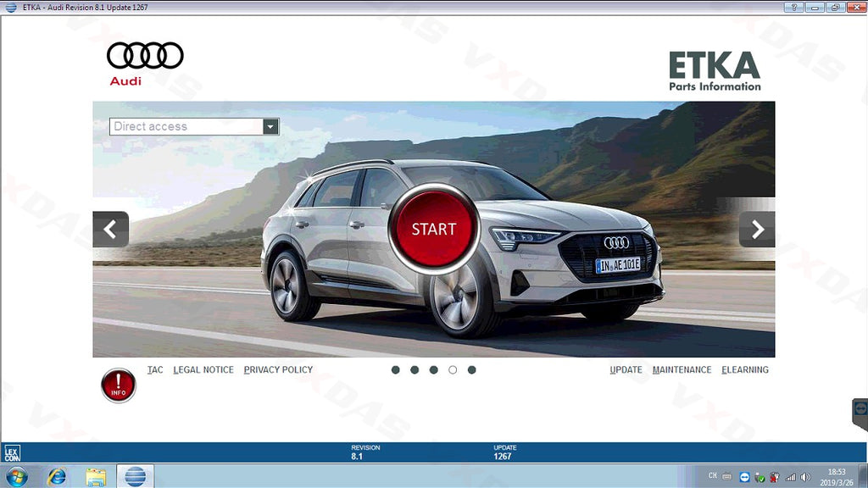This screenshot has width=868, height=488.
Task: Open the title bar help question-mark button
Action: [794, 7]
